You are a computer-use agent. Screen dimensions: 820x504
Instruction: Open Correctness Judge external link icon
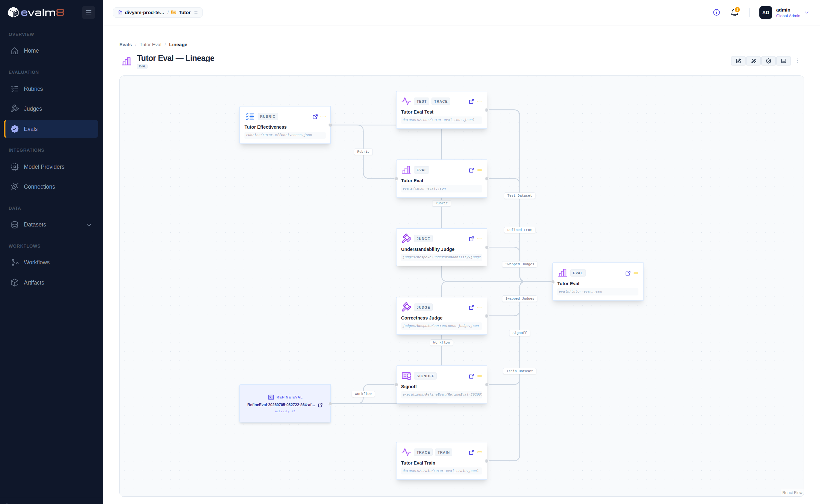point(471,307)
